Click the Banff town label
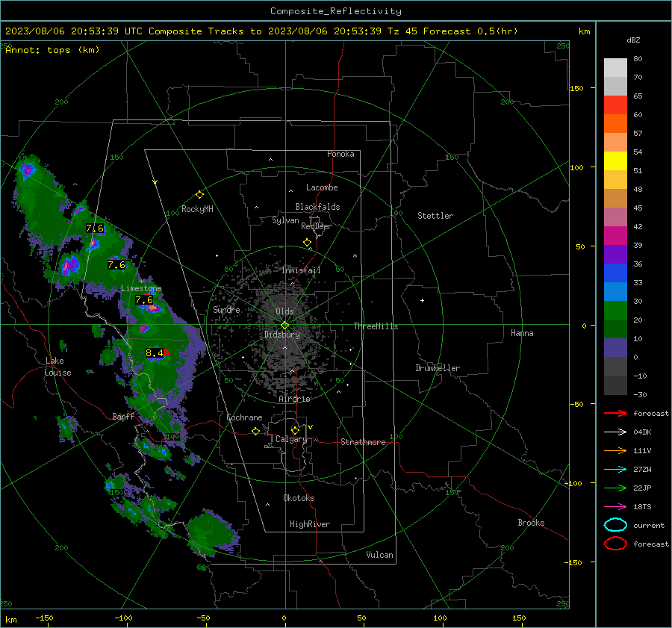The image size is (672, 628). (123, 416)
